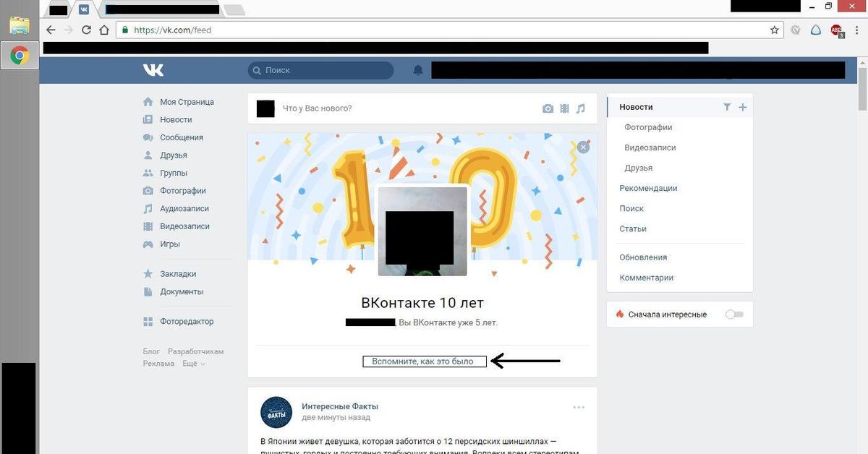The width and height of the screenshot is (868, 454).
Task: Attach video using film icon
Action: (x=564, y=108)
